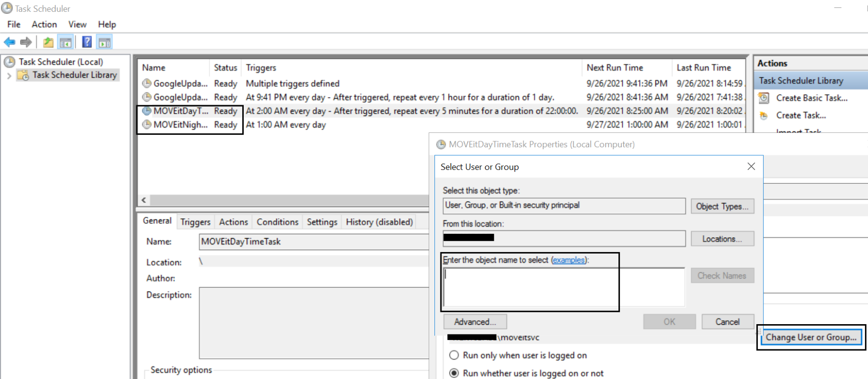
Task: Click the Up One Level folder icon
Action: pos(48,42)
